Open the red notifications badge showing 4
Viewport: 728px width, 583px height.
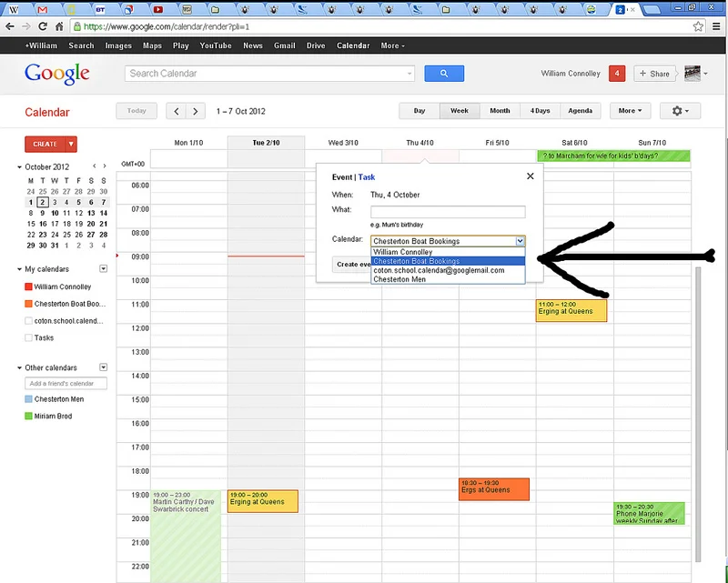[x=617, y=74]
